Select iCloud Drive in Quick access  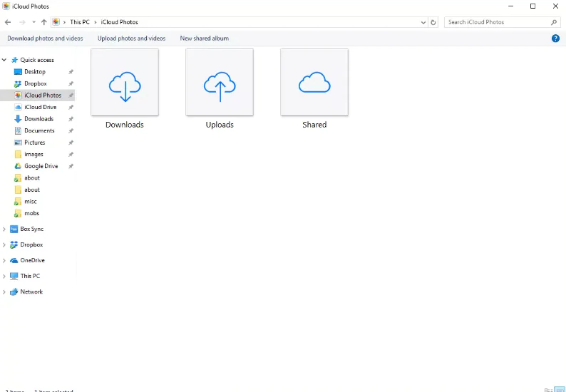[x=40, y=107]
